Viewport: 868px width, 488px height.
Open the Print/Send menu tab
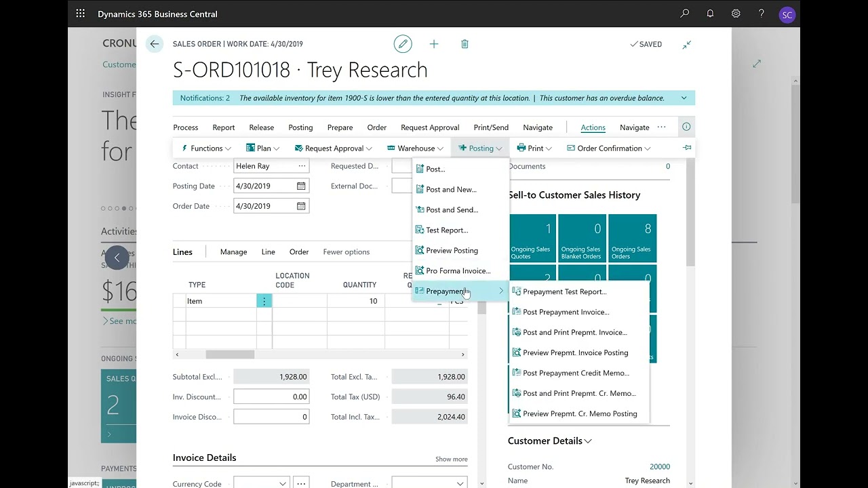491,127
